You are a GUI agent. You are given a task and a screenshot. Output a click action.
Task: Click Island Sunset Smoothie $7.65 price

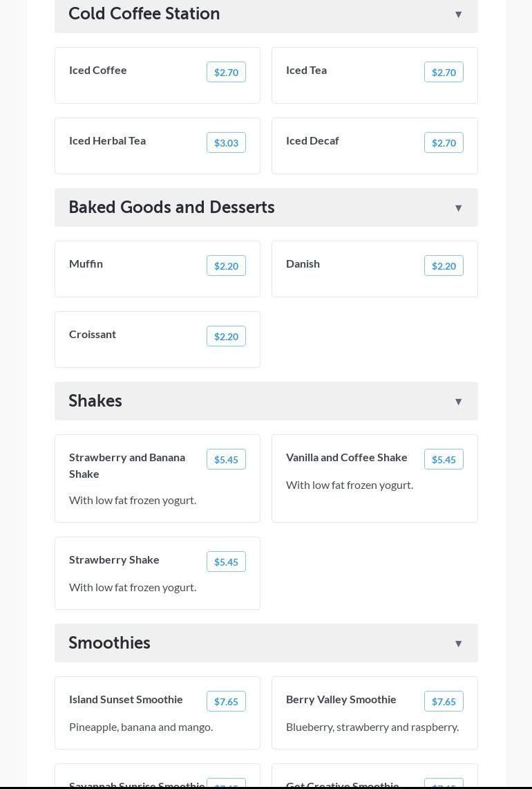(x=226, y=701)
